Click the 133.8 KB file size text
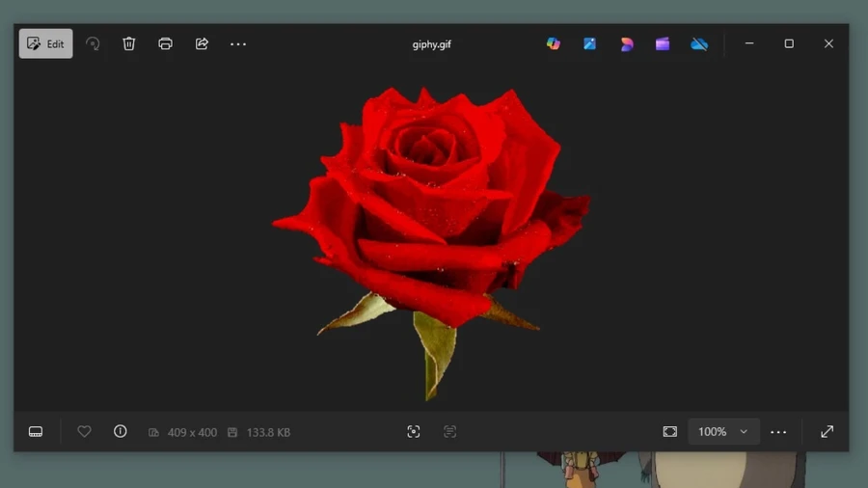Image resolution: width=868 pixels, height=488 pixels. 268,432
